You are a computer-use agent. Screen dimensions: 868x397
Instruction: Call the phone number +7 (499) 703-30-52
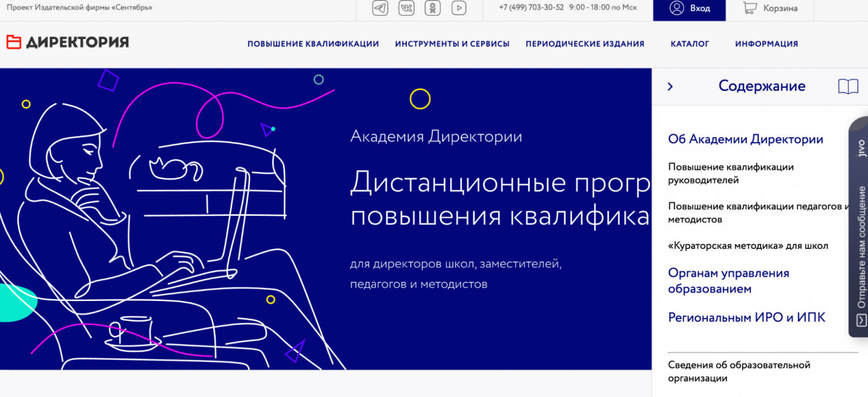pos(531,8)
